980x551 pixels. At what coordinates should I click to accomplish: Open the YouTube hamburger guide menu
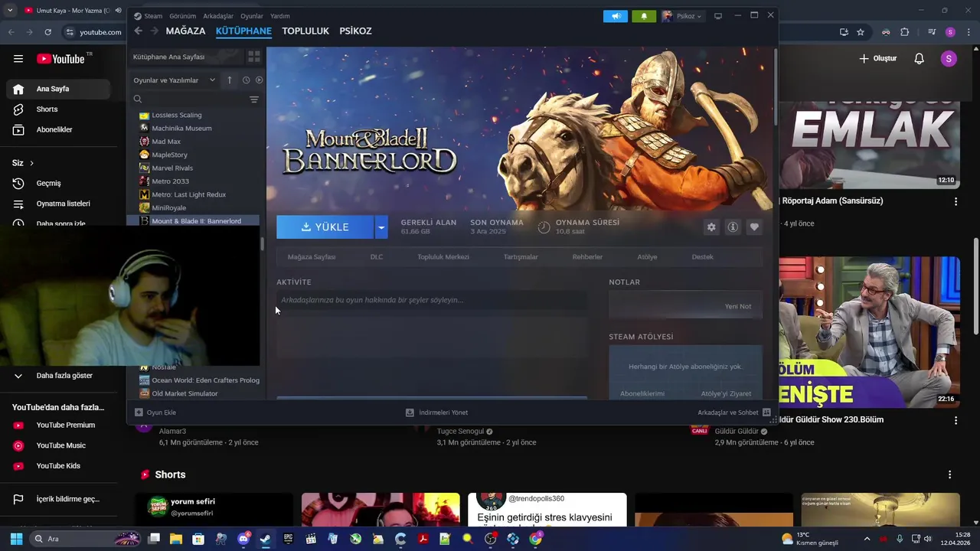[18, 58]
